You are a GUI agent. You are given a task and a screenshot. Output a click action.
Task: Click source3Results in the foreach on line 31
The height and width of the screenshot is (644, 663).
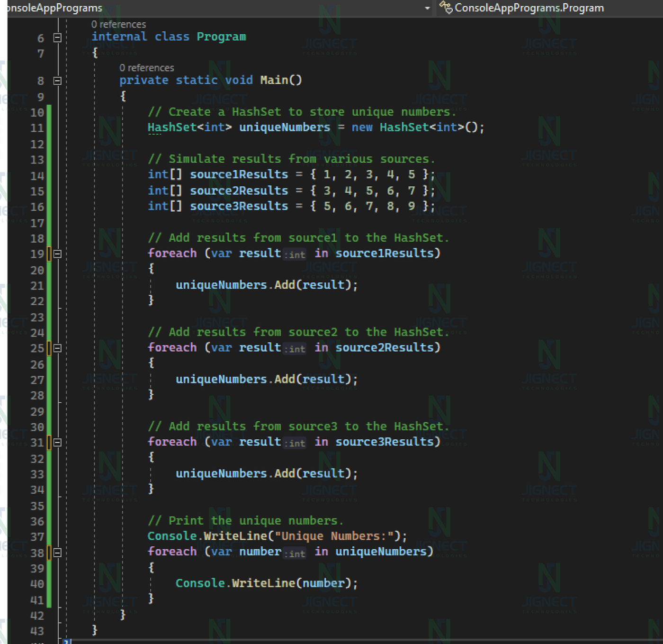pos(385,442)
